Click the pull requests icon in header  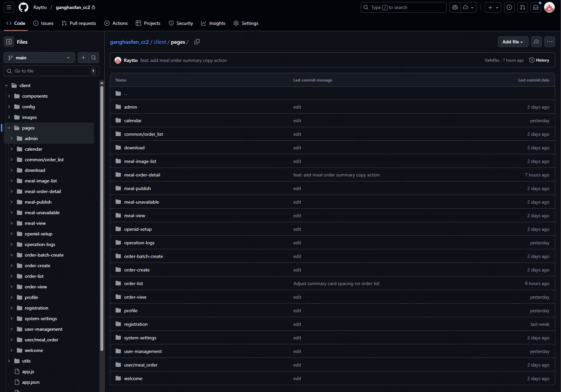point(523,7)
